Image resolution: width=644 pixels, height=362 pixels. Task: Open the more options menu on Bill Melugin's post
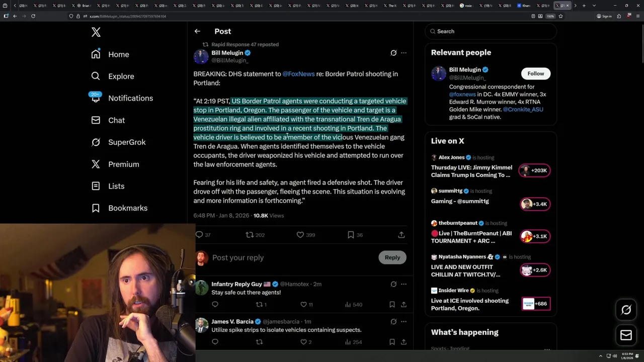[404, 53]
